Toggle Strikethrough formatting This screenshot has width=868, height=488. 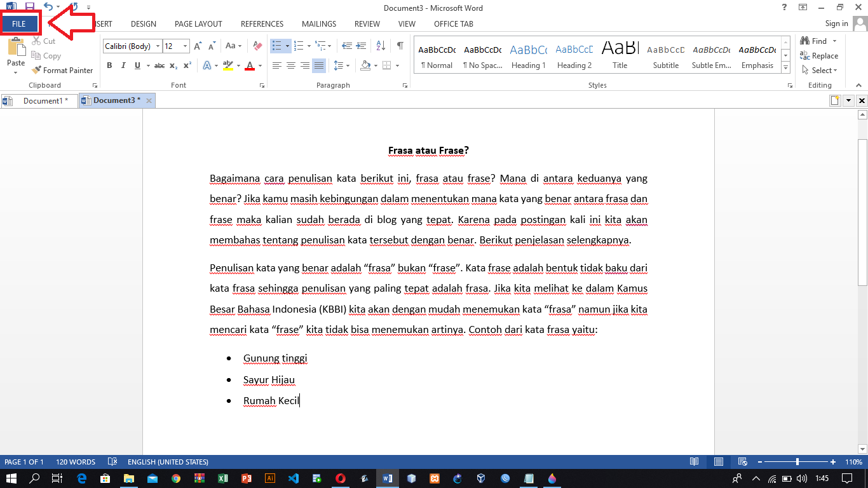159,65
